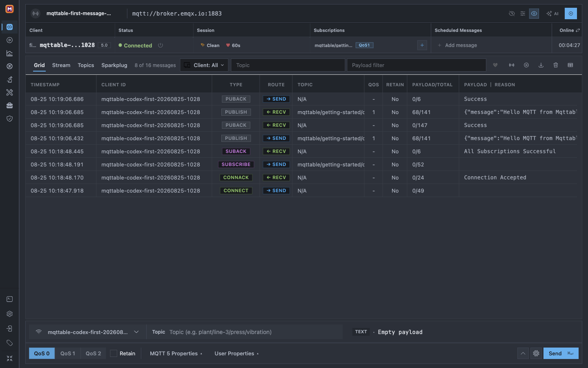The image size is (588, 368).
Task: Click the publish Topic input field
Action: pyautogui.click(x=255, y=332)
